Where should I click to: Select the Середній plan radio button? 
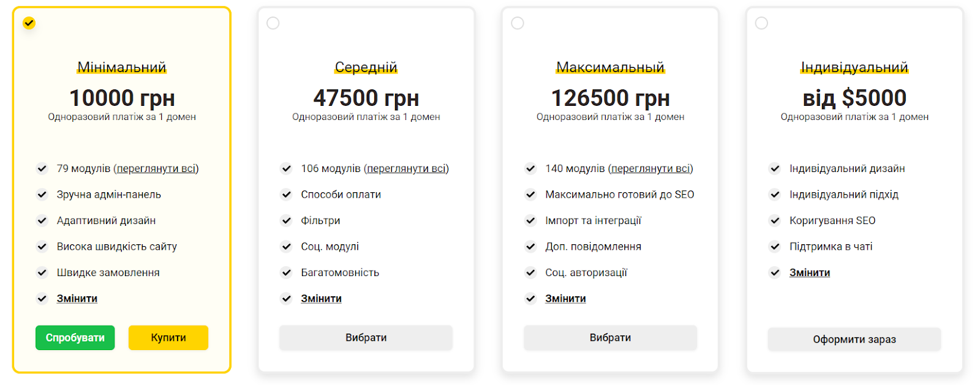[x=273, y=23]
